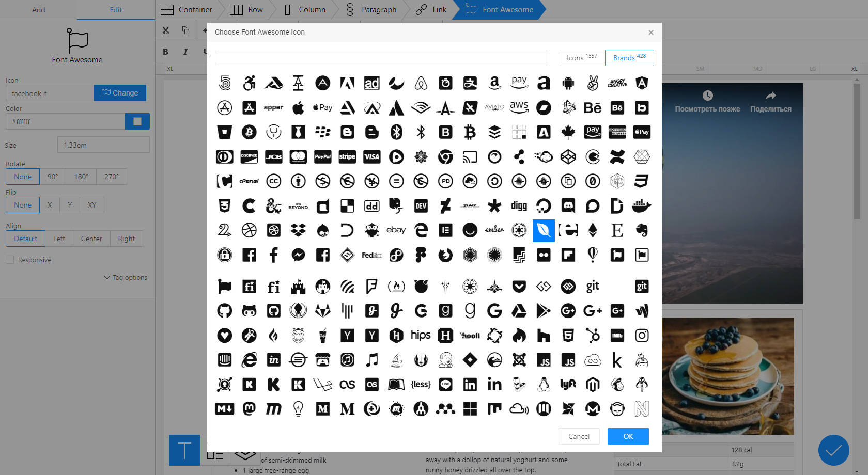Click the icon search field
The height and width of the screenshot is (475, 868).
(381, 58)
